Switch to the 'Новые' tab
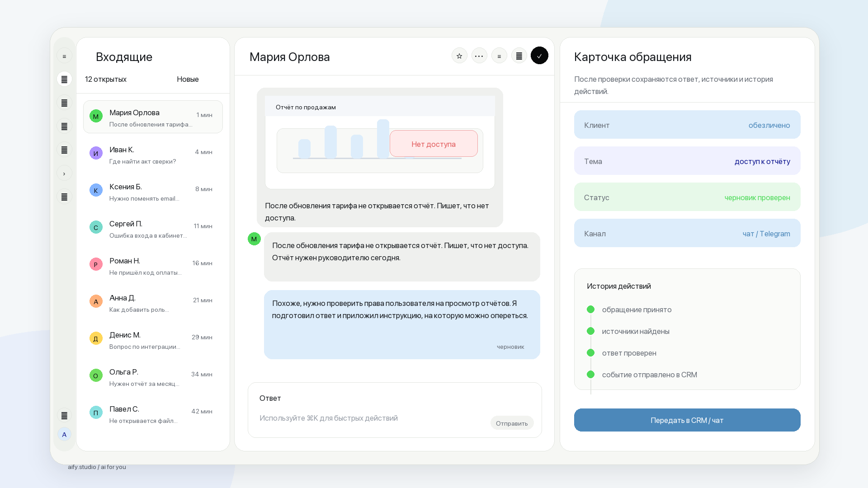Image resolution: width=868 pixels, height=488 pixels. pos(188,79)
